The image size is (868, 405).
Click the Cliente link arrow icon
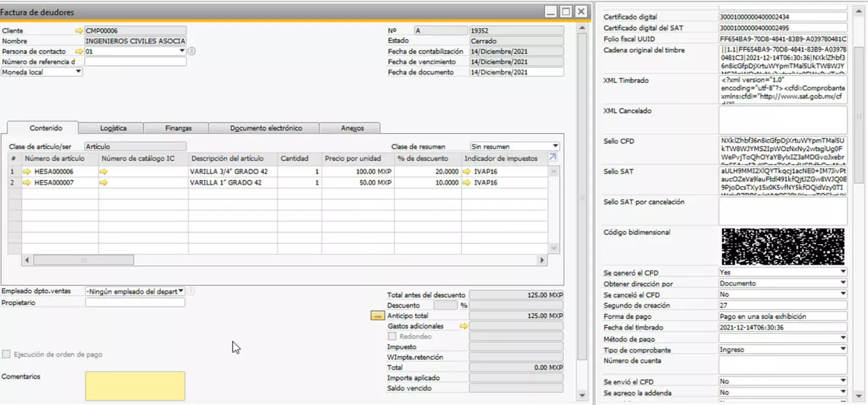click(x=79, y=30)
